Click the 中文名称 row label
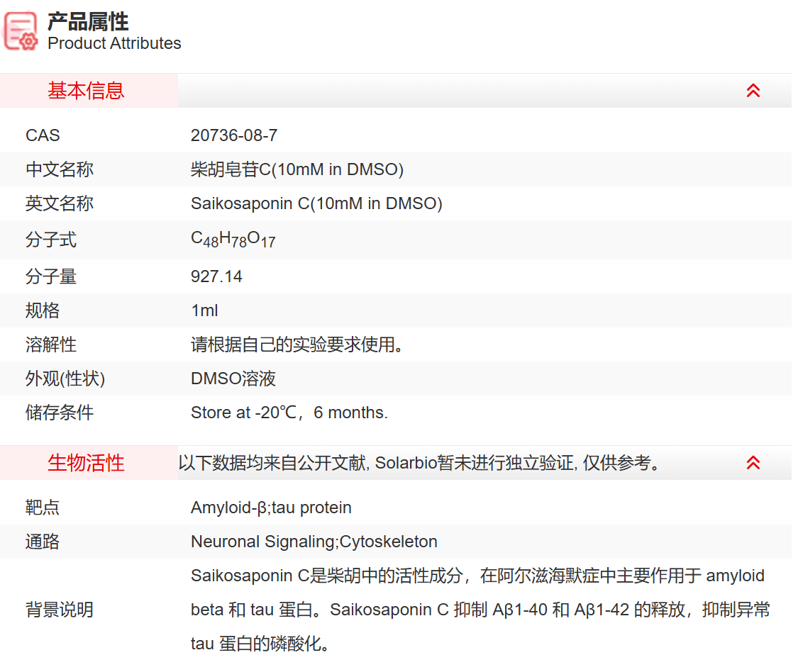 60,169
